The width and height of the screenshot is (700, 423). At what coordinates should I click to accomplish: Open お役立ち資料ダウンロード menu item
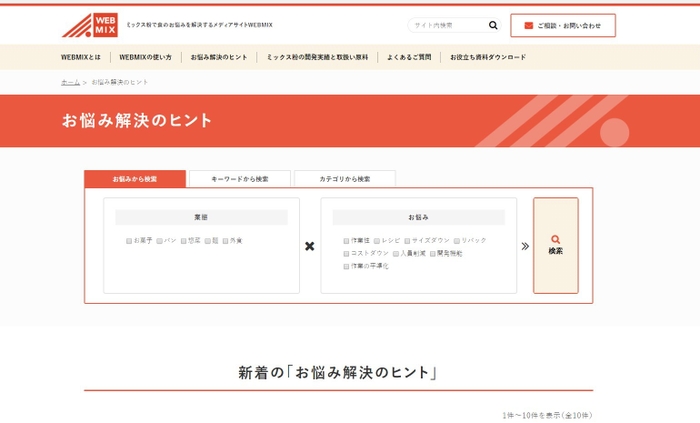coord(487,57)
